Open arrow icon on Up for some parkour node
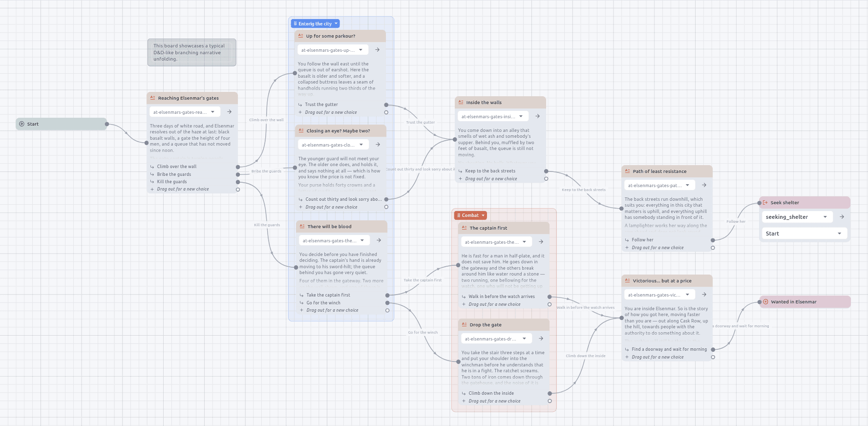The width and height of the screenshot is (868, 426). pos(377,50)
